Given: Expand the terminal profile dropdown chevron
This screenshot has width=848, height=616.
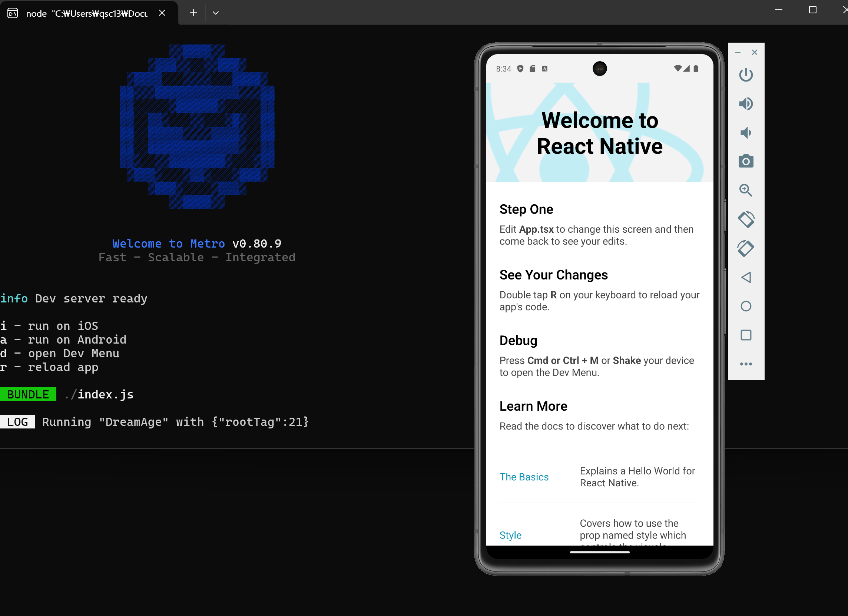Looking at the screenshot, I should (x=216, y=13).
